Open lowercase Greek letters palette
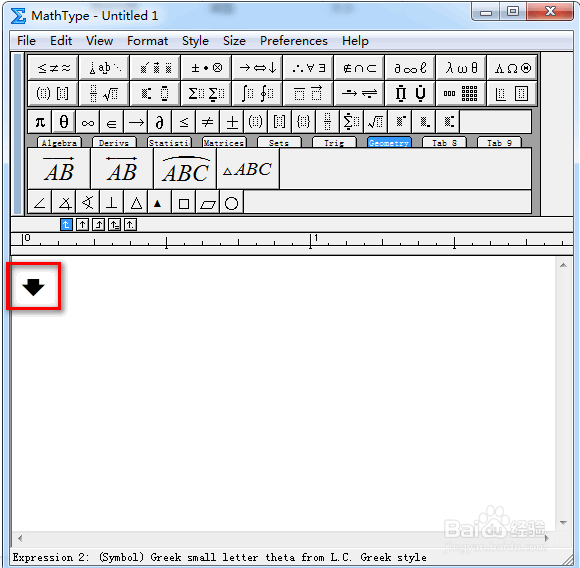Image resolution: width=580 pixels, height=568 pixels. [461, 68]
